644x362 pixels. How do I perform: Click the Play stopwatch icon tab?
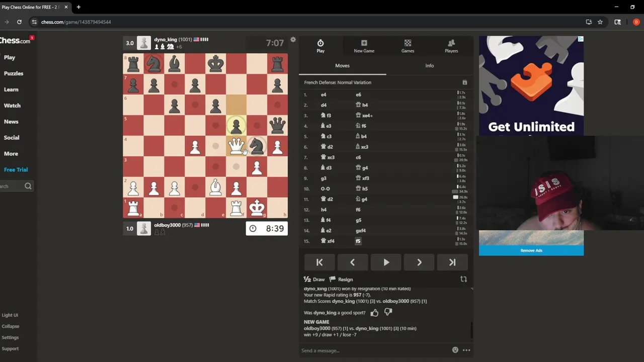point(320,46)
